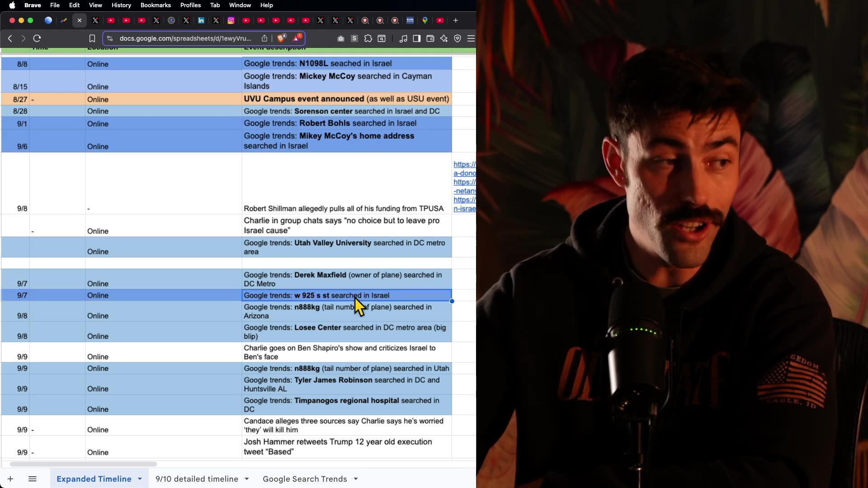Click the share icon in address bar
Image resolution: width=868 pixels, height=488 pixels.
264,38
